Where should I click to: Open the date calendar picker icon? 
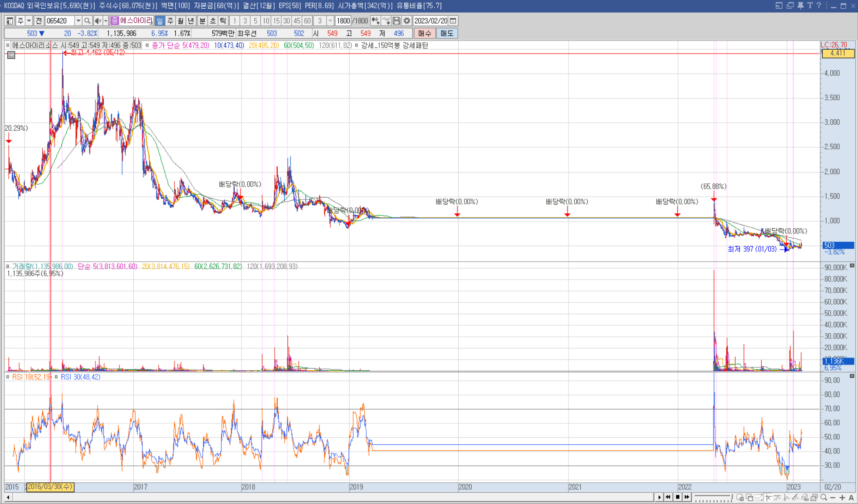(453, 21)
